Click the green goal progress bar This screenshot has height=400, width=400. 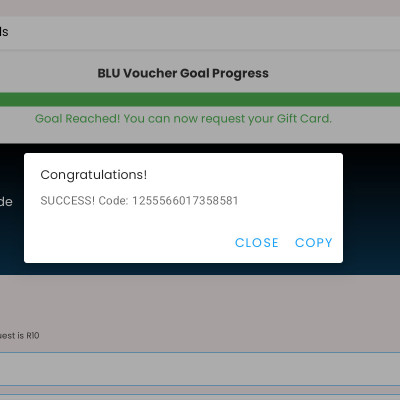tap(200, 100)
